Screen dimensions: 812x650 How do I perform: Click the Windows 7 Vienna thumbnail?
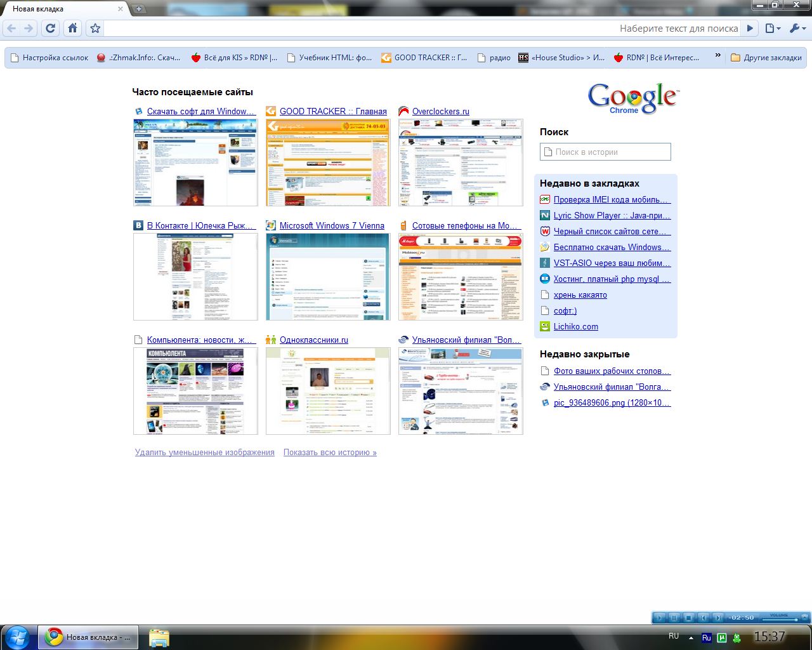[328, 277]
